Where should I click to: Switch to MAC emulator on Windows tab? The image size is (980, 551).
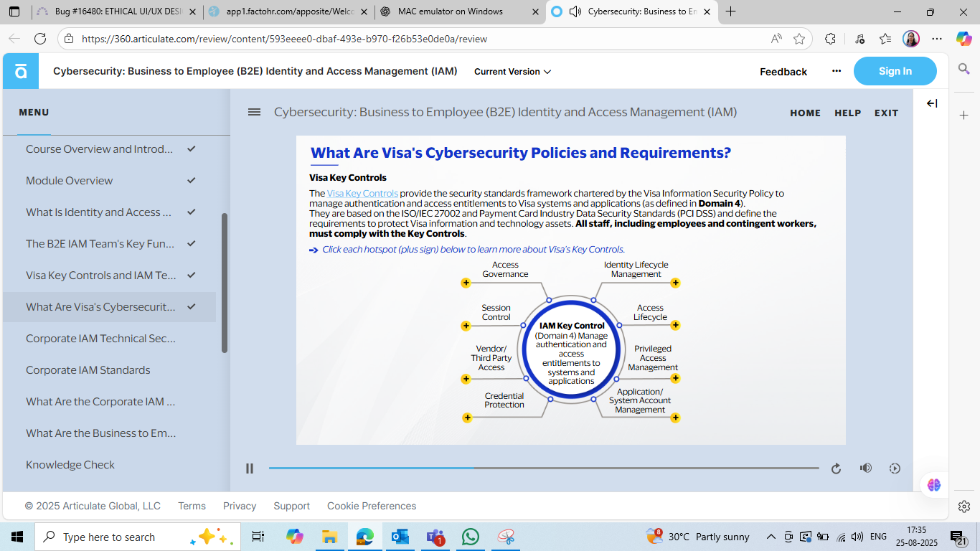pyautogui.click(x=459, y=11)
